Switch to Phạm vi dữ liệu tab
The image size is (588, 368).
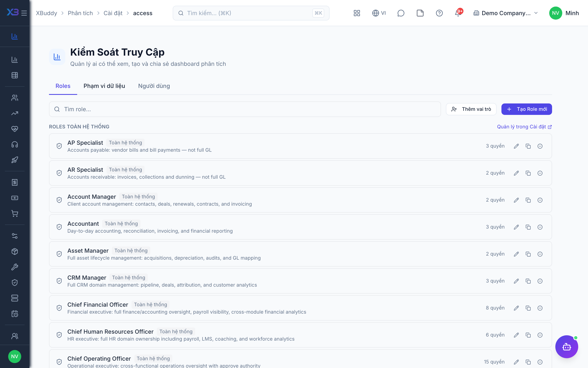104,86
